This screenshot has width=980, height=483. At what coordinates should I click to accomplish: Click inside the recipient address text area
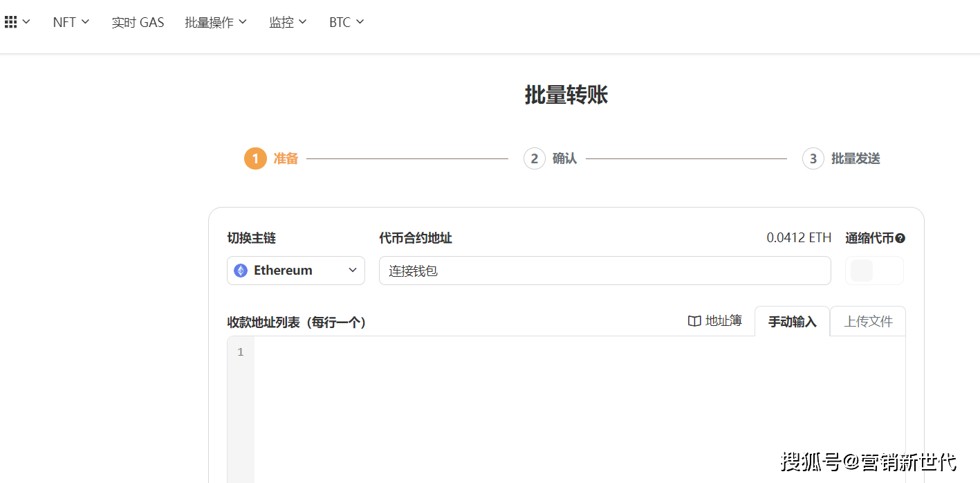[x=580, y=410]
